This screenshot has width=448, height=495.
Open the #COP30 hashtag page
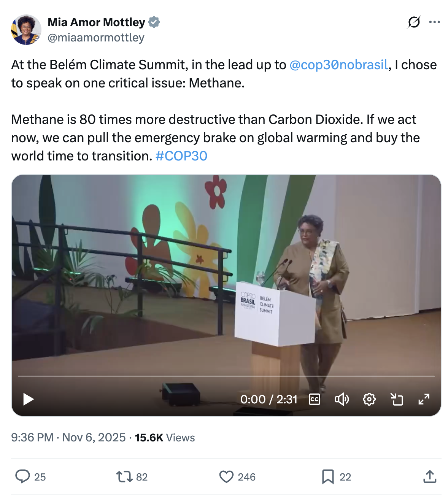coord(181,156)
